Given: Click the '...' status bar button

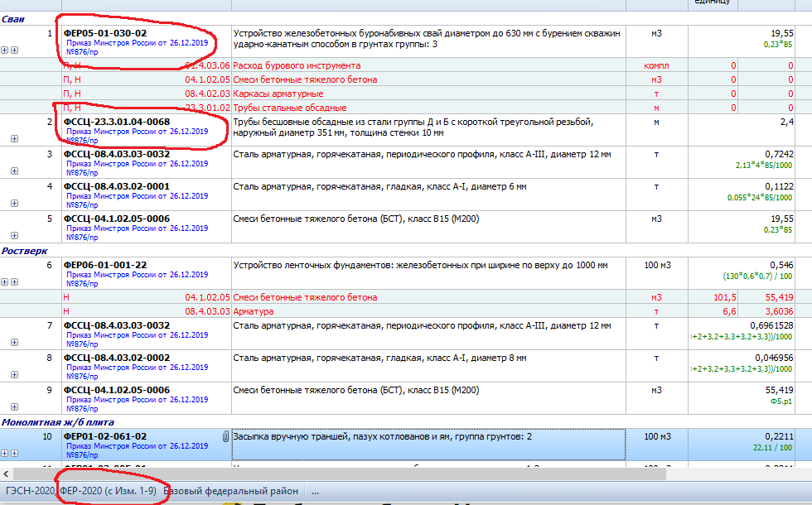Looking at the screenshot, I should (316, 491).
